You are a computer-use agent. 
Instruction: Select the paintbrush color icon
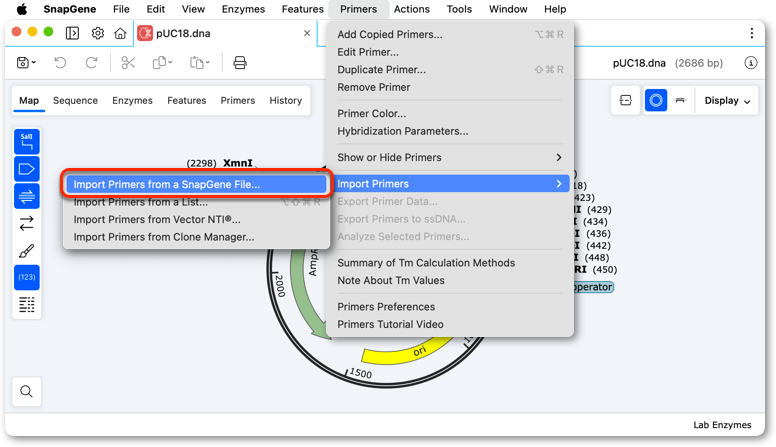click(27, 250)
